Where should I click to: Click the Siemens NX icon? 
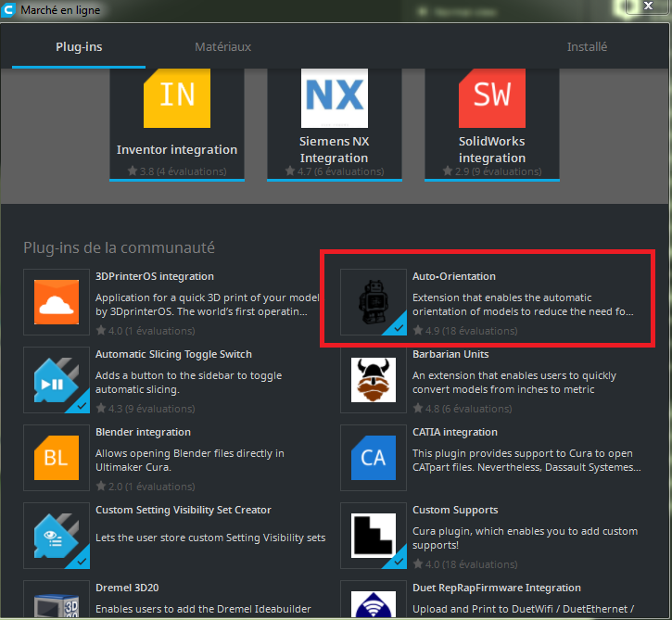(x=335, y=98)
